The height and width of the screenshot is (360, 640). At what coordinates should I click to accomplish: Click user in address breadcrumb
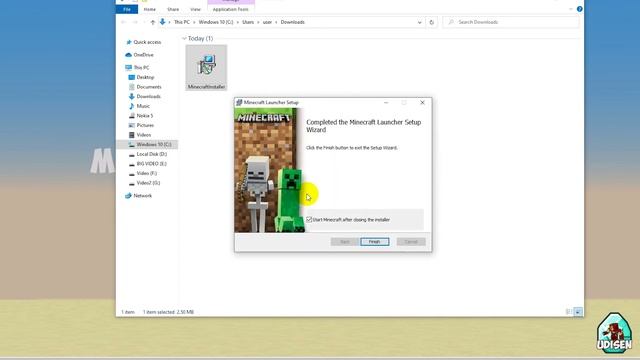267,22
